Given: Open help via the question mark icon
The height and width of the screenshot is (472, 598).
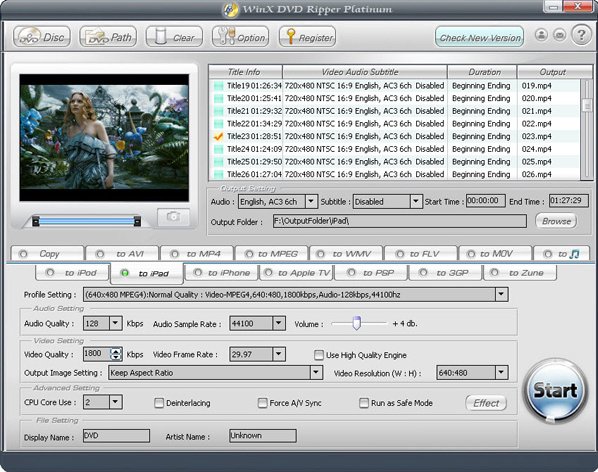Looking at the screenshot, I should point(581,35).
